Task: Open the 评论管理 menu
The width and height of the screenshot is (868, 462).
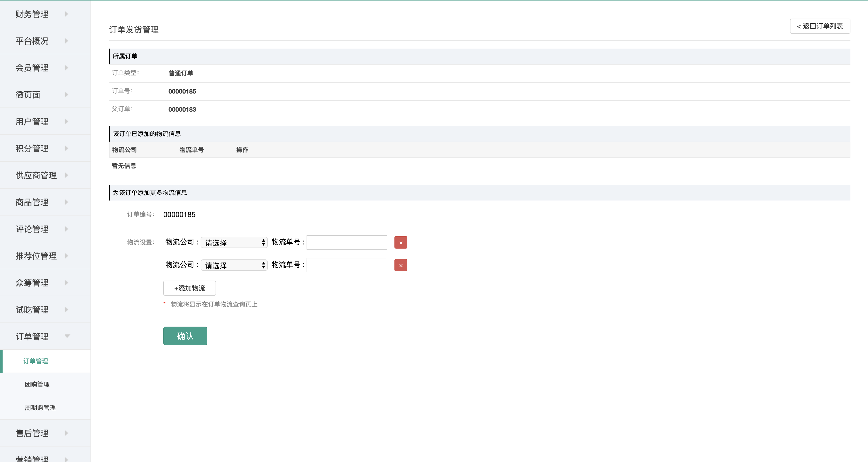Action: 45,229
